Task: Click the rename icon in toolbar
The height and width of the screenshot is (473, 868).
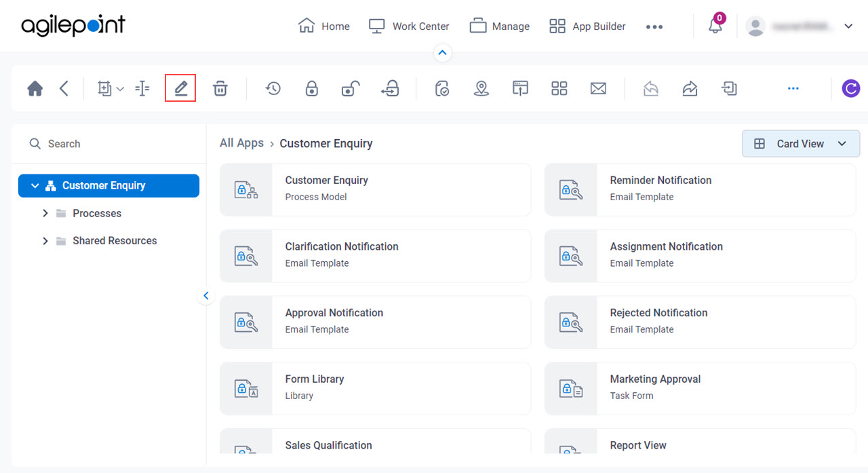Action: pos(142,88)
